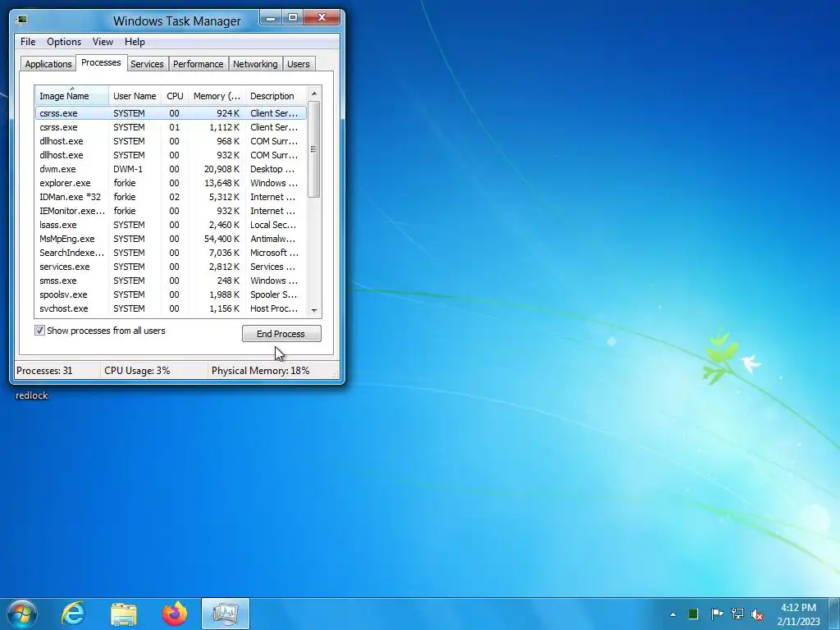Click the Processes: 31 status entry

[x=44, y=371]
